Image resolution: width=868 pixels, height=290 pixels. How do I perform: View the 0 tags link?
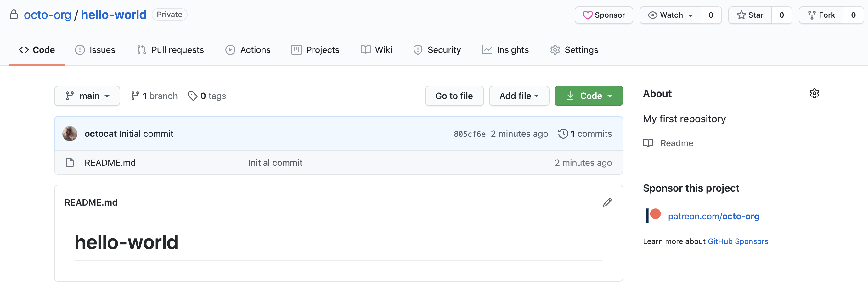point(207,96)
